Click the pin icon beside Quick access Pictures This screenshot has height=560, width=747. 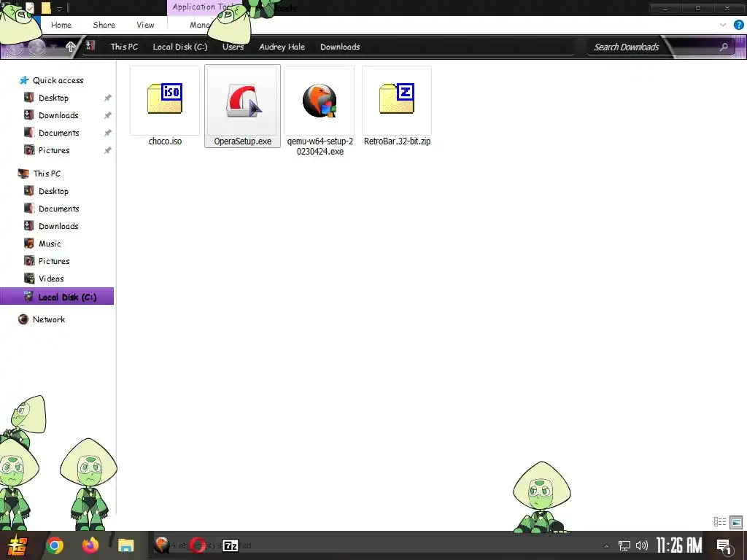[108, 150]
